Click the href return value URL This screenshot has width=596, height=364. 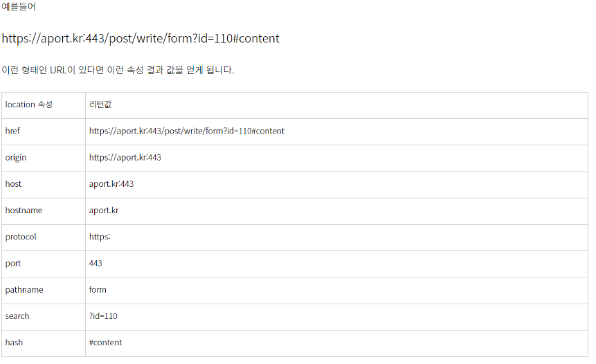pyautogui.click(x=187, y=131)
